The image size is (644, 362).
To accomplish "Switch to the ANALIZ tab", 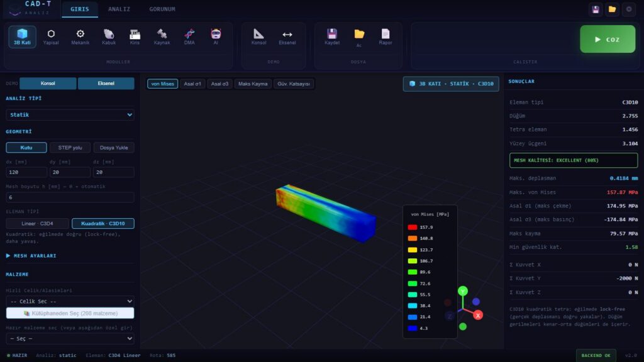I will (119, 9).
